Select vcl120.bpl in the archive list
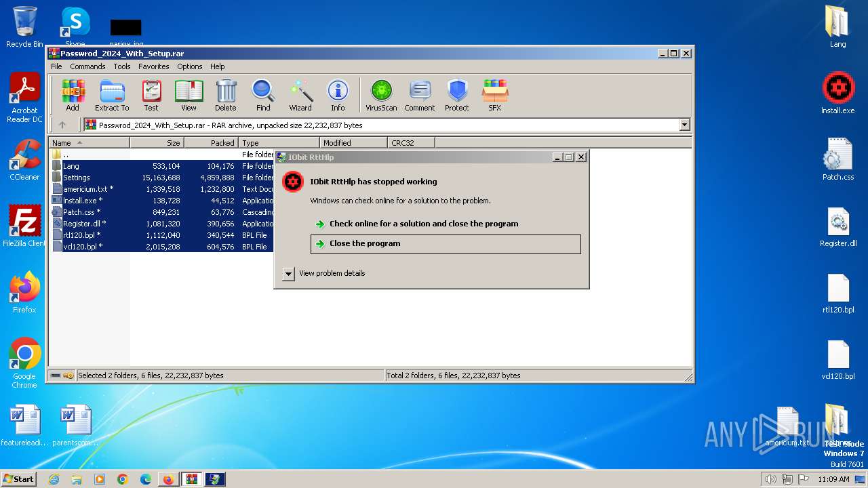Viewport: 868px width, 488px height. [163, 247]
